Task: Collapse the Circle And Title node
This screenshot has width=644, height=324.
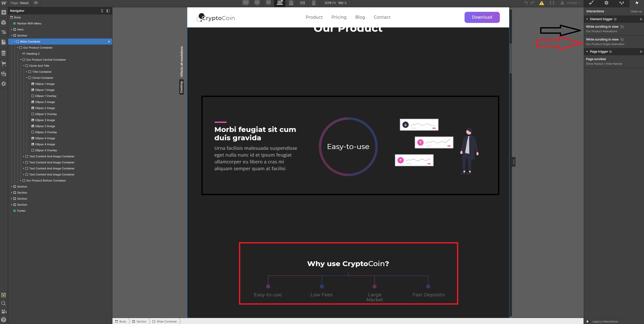Action: [x=24, y=66]
